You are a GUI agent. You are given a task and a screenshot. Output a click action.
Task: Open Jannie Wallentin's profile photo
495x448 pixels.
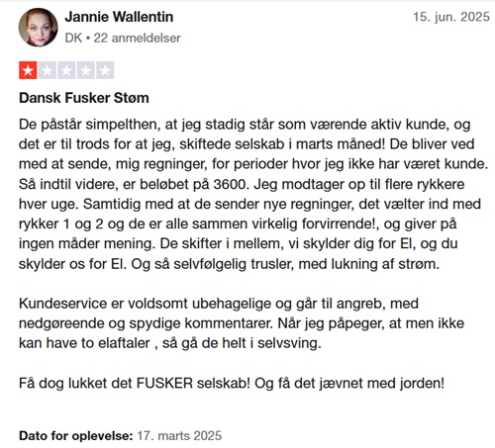pos(38,28)
